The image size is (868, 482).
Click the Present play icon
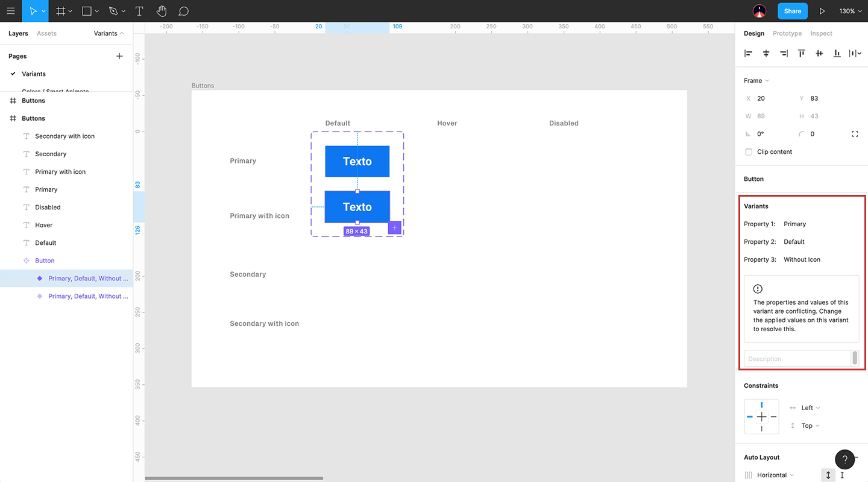(822, 11)
